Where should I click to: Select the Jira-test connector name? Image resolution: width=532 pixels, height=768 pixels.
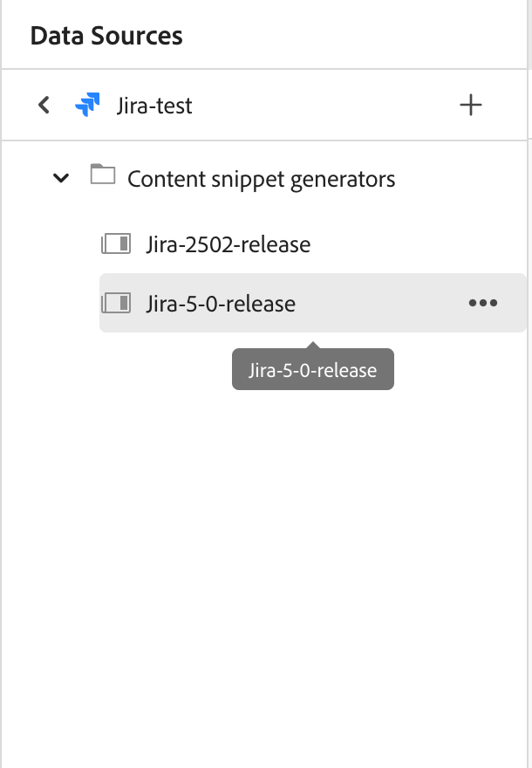[x=154, y=106]
